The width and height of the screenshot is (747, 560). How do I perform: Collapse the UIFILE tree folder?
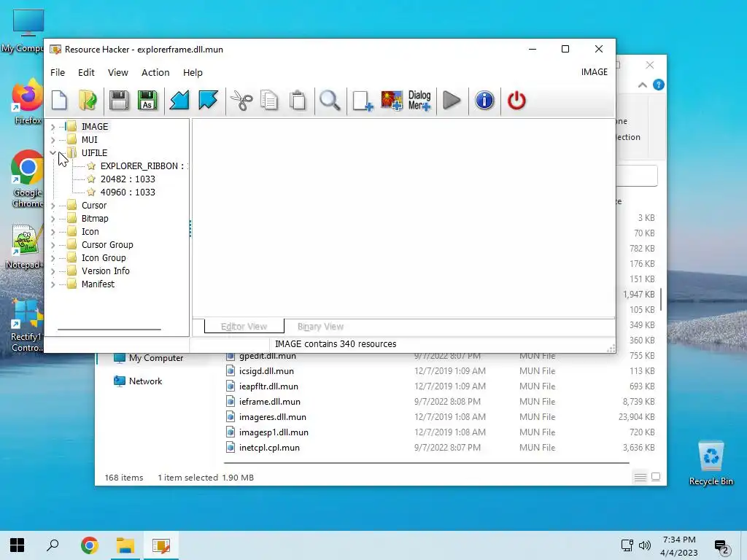click(x=53, y=153)
